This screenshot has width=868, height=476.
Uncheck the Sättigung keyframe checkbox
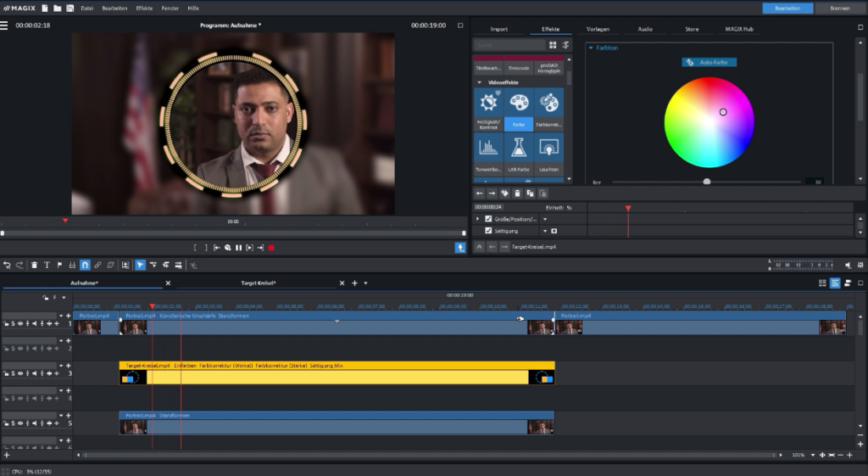487,230
